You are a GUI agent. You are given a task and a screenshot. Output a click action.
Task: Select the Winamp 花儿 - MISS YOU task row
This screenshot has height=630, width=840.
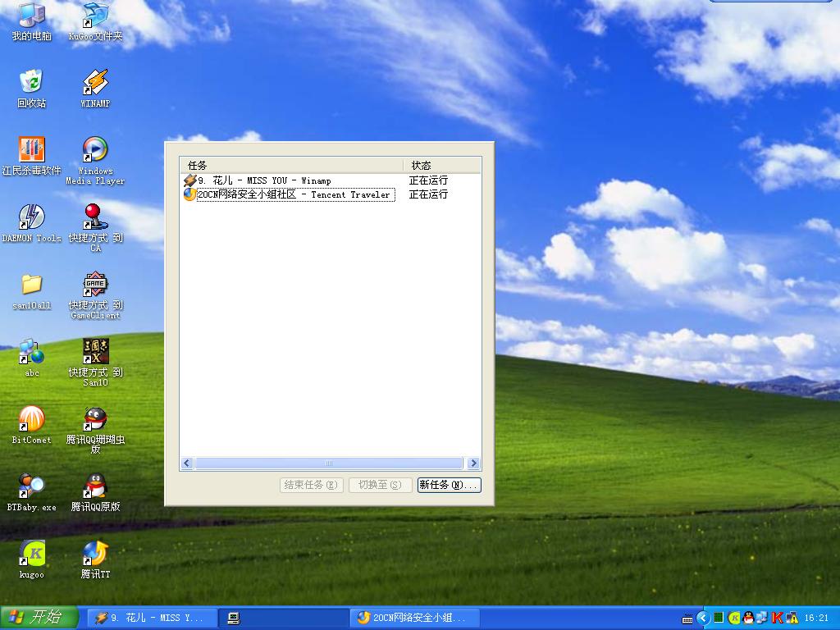click(331, 180)
